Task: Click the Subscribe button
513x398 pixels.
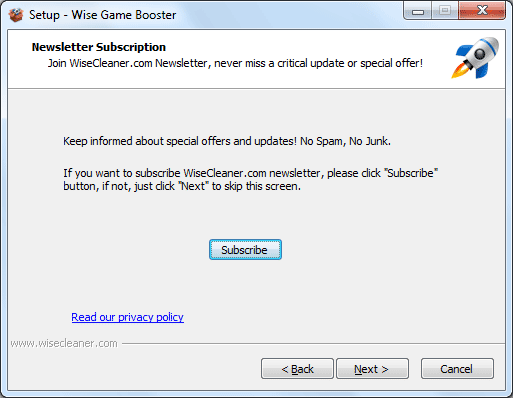Action: tap(245, 250)
